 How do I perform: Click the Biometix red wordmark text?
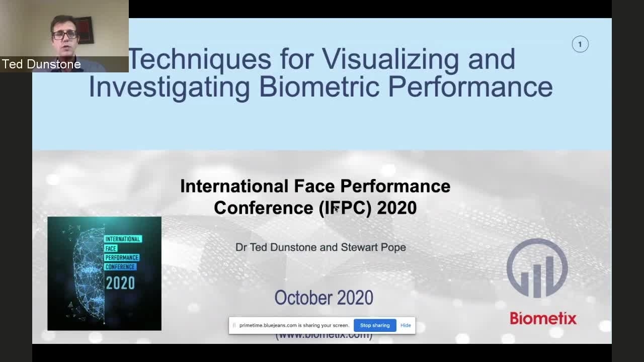543,318
